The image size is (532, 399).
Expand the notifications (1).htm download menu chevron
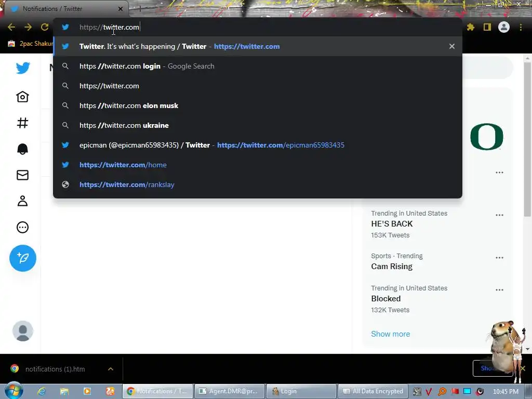coord(111,369)
